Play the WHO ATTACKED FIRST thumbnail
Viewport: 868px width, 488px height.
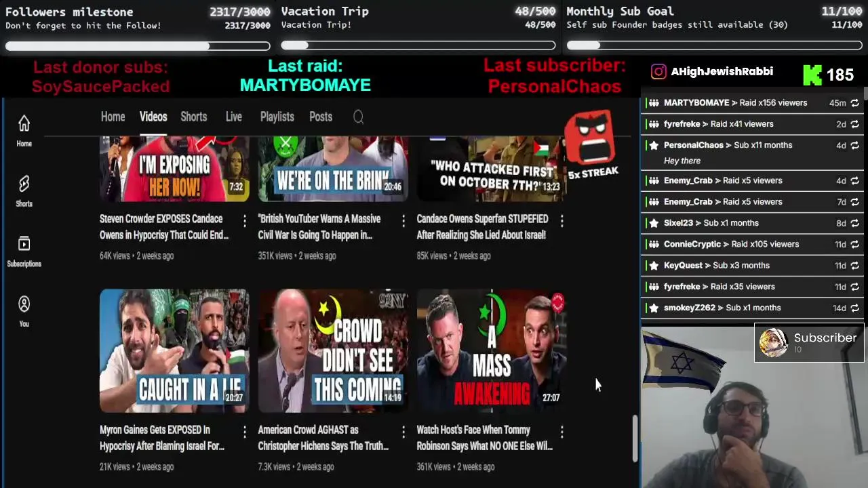(492, 169)
